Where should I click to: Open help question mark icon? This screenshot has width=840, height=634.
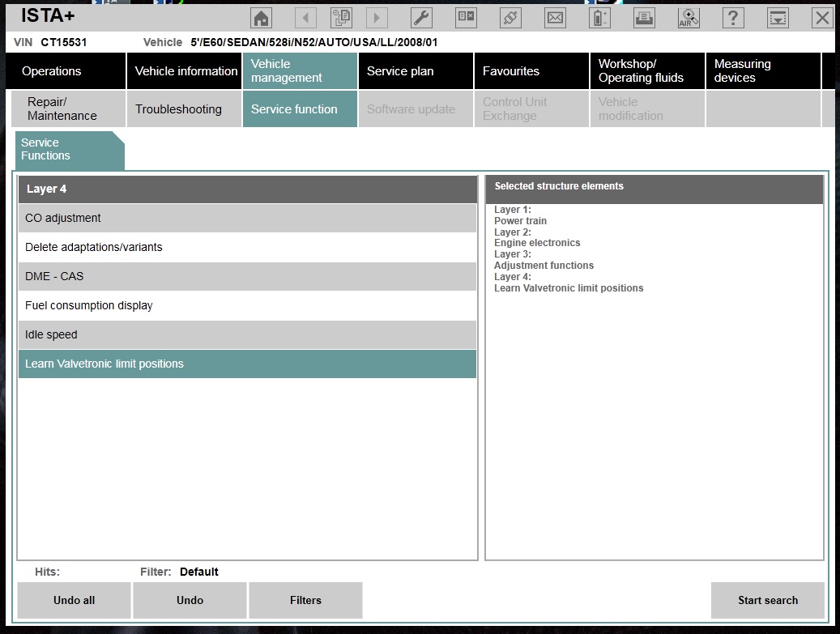[733, 18]
